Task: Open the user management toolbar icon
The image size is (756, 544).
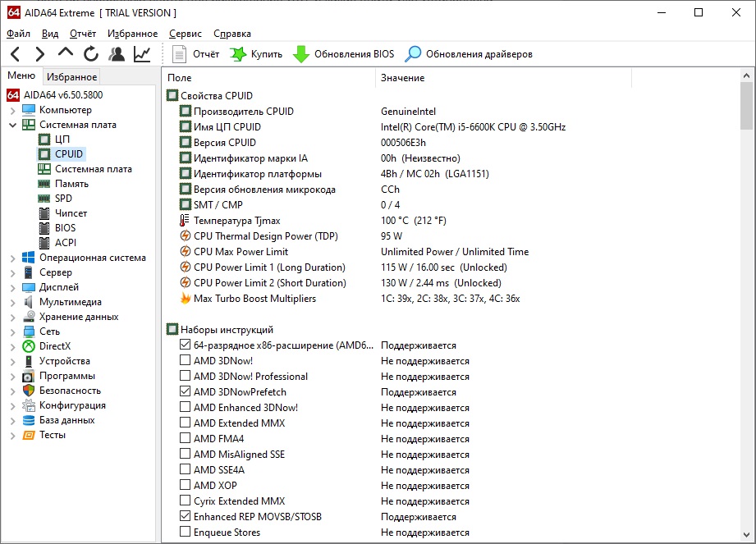Action: pyautogui.click(x=117, y=54)
